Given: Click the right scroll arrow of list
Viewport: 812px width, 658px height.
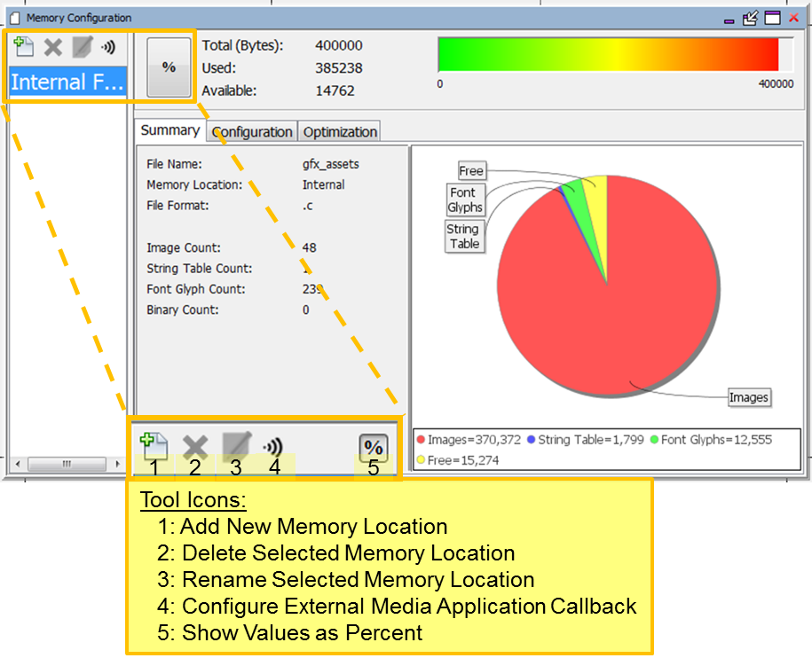Looking at the screenshot, I should [117, 464].
